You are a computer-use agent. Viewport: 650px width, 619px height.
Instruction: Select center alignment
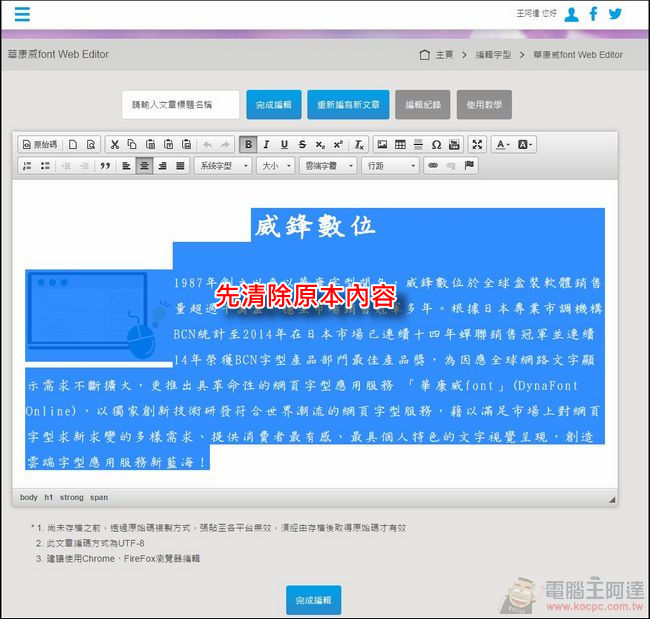coord(144,166)
